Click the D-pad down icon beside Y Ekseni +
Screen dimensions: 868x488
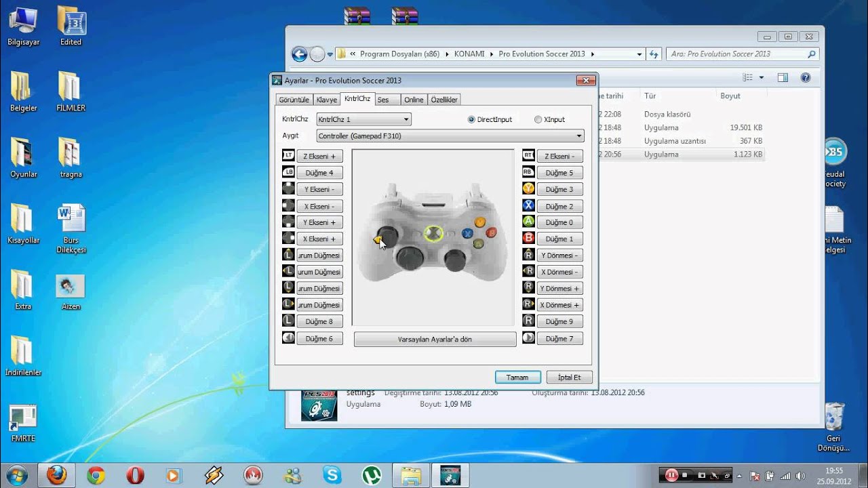(288, 222)
